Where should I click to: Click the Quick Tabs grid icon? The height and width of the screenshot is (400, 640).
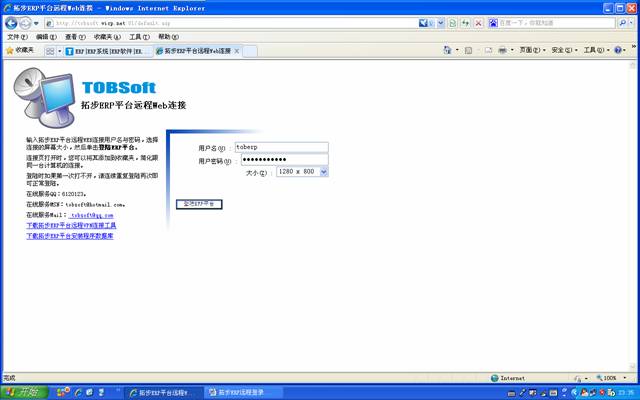pos(50,50)
